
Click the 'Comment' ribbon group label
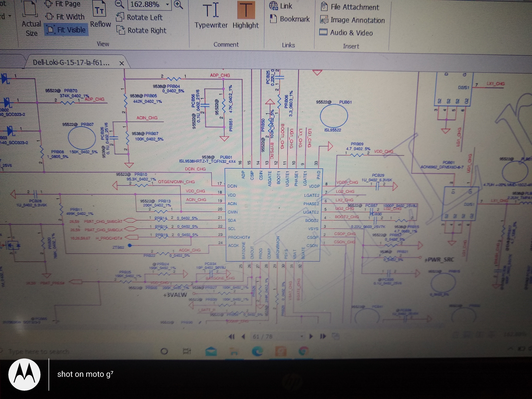pyautogui.click(x=226, y=45)
